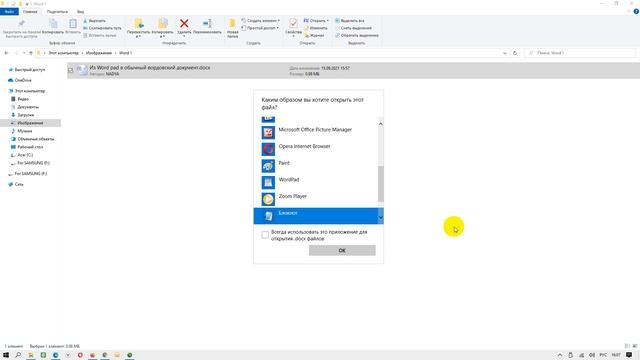
Task: Open the Копировать в dropdown button
Action: coord(162,28)
